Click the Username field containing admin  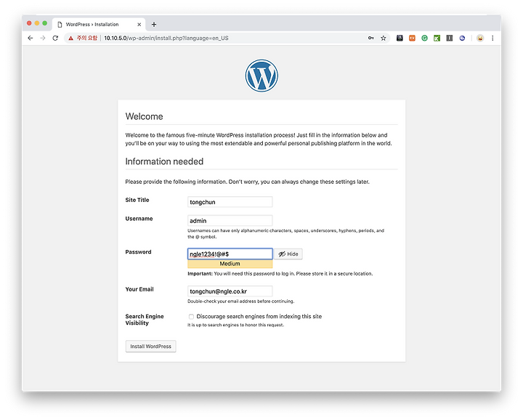pos(230,220)
